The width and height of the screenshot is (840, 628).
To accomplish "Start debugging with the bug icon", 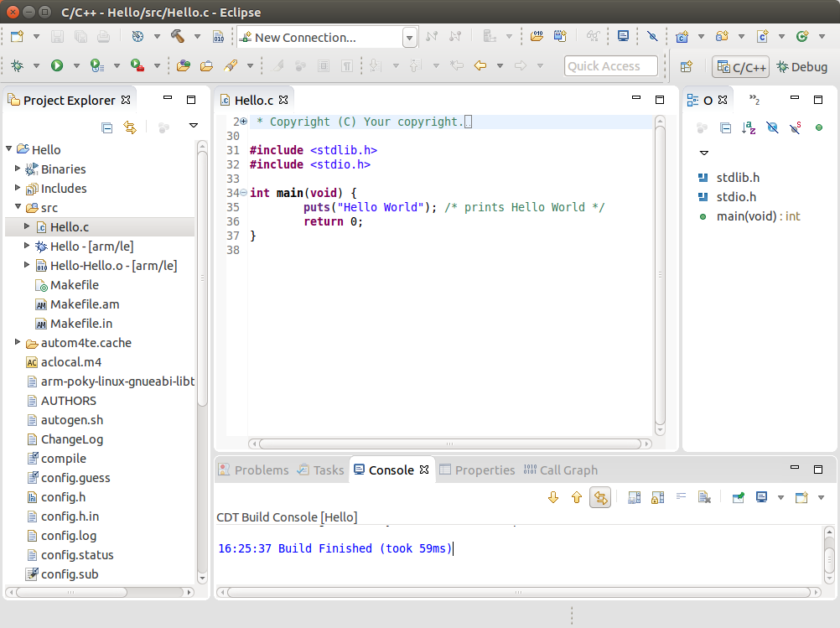I will point(17,66).
